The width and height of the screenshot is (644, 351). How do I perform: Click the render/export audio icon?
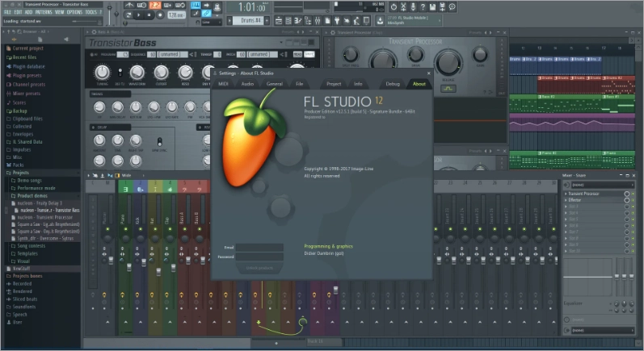(x=442, y=7)
